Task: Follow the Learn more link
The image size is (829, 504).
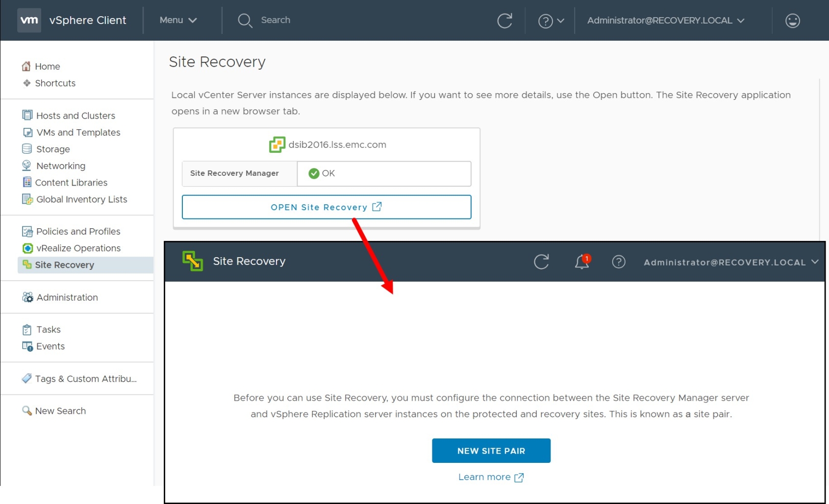Action: pyautogui.click(x=491, y=477)
